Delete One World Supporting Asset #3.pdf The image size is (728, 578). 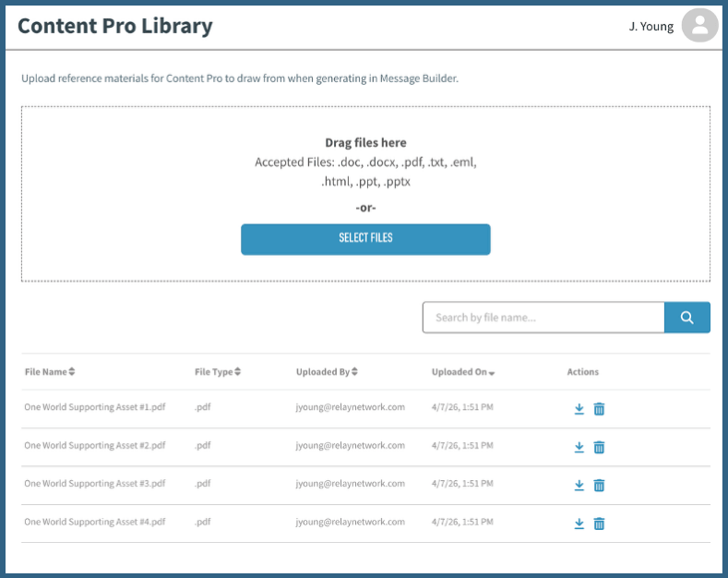599,486
